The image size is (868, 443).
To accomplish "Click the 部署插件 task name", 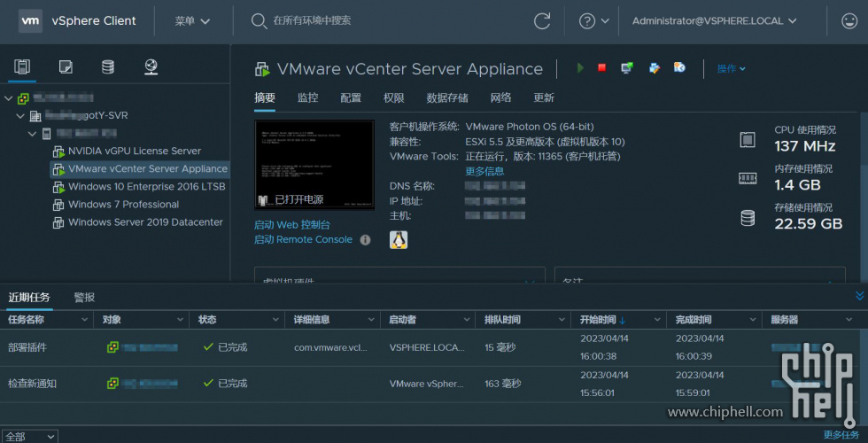I will (27, 347).
